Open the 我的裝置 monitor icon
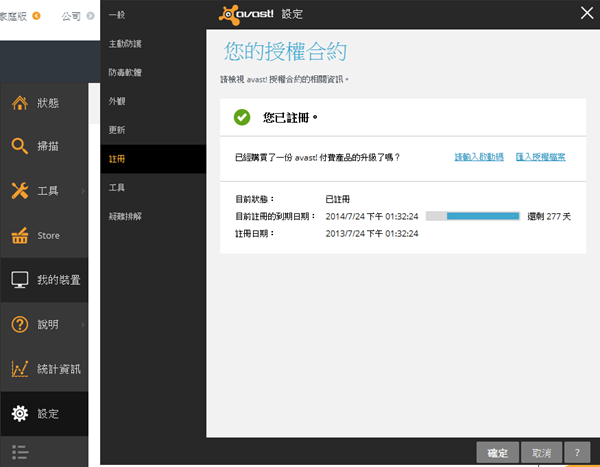The height and width of the screenshot is (467, 600). (x=20, y=280)
